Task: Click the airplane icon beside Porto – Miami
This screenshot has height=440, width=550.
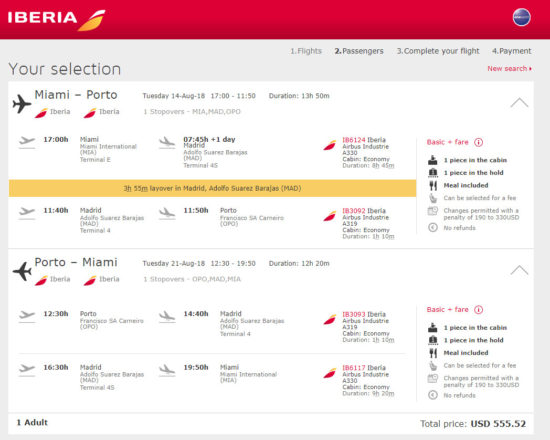Action: (22, 271)
